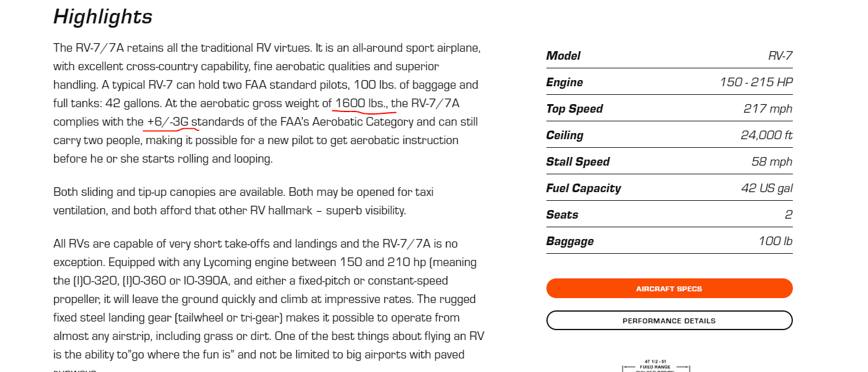This screenshot has width=868, height=372.
Task: Select the 150 - 215 HP value
Action: pos(756,83)
